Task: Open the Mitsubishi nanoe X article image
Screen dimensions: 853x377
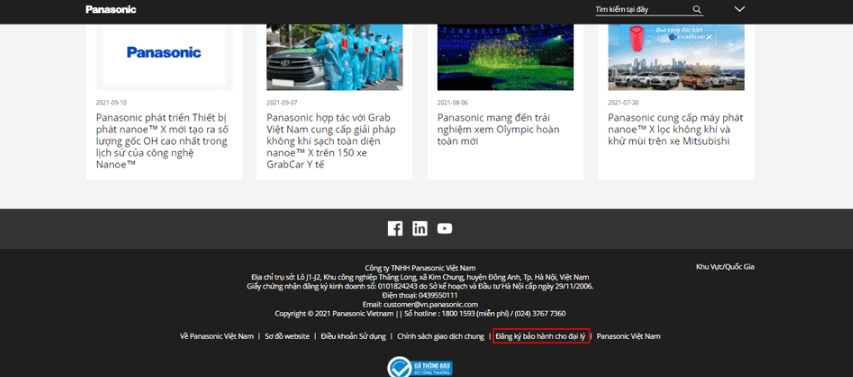Action: (676, 57)
